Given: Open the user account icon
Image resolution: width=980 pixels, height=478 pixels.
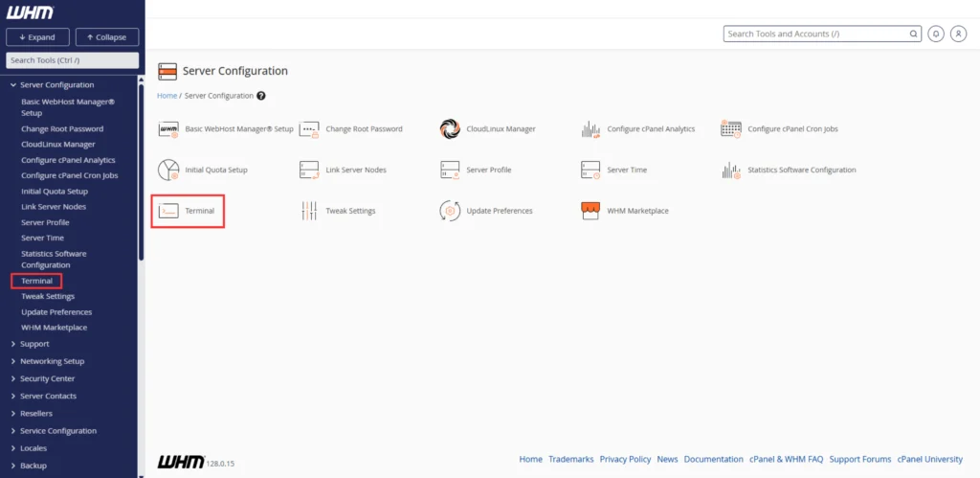Looking at the screenshot, I should point(958,34).
